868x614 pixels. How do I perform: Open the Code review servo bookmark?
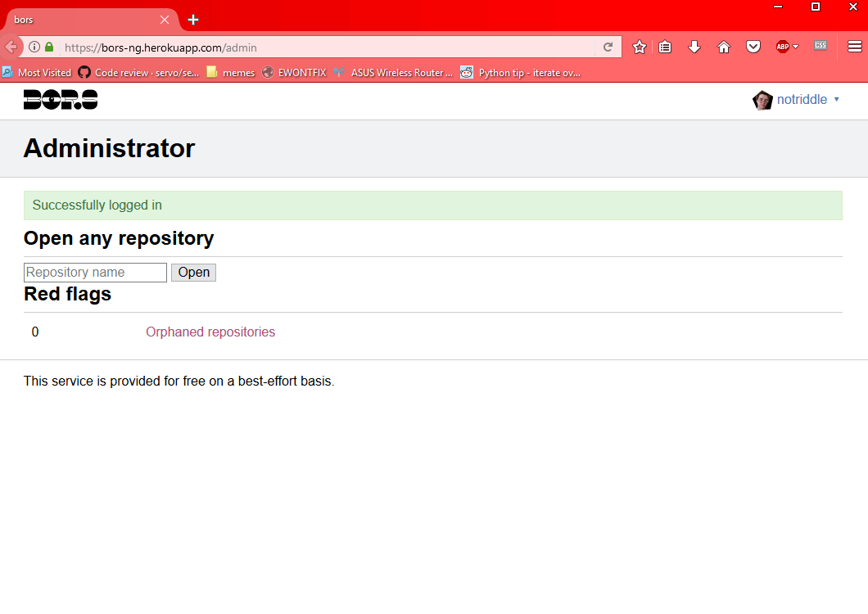[x=139, y=73]
